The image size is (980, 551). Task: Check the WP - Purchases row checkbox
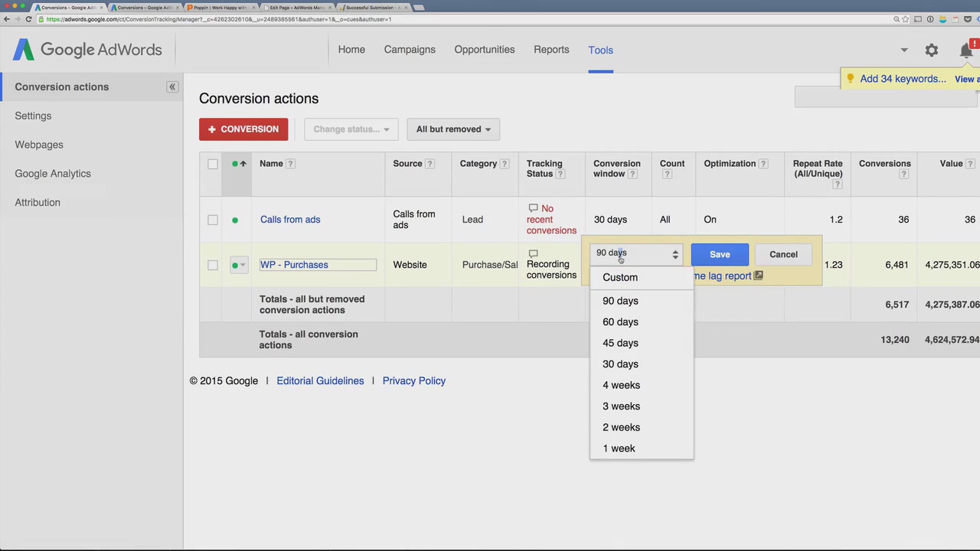(213, 265)
